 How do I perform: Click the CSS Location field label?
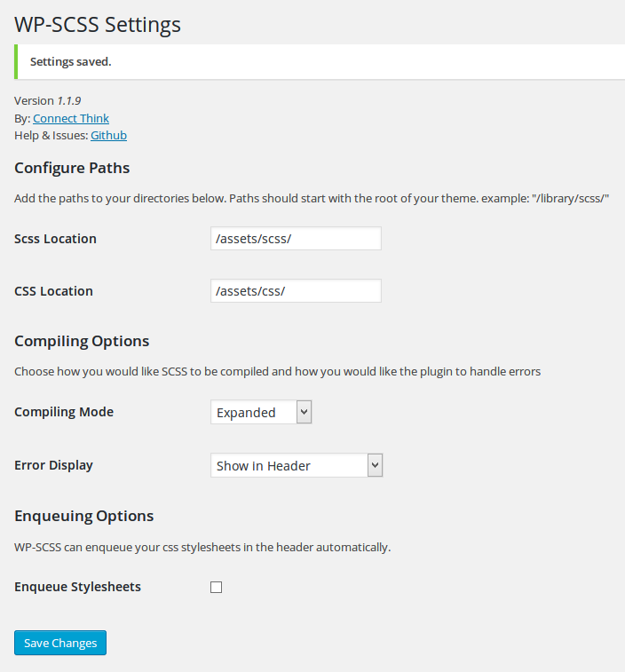(x=53, y=291)
